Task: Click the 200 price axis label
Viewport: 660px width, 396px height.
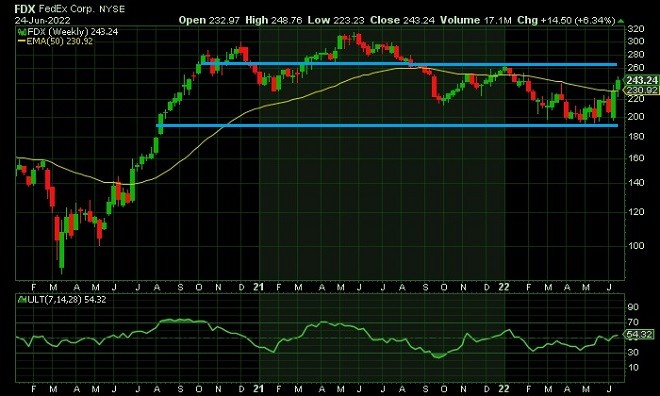Action: pyautogui.click(x=636, y=117)
